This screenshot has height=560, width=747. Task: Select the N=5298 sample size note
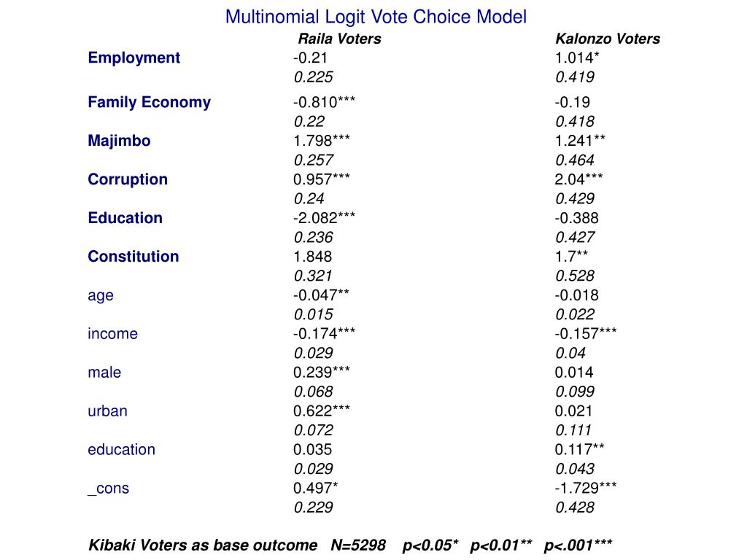[358, 545]
